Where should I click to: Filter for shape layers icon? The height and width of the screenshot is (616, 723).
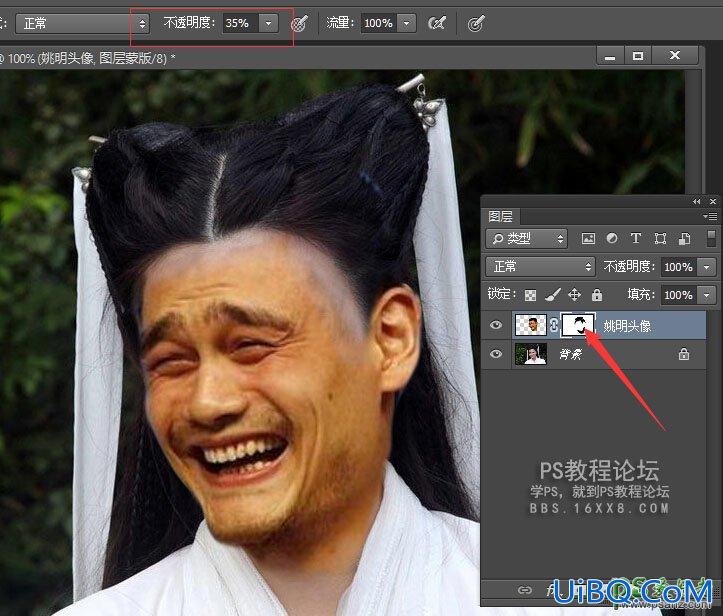click(660, 238)
